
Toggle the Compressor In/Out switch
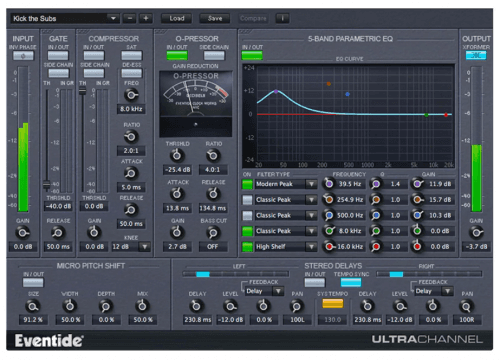94,56
